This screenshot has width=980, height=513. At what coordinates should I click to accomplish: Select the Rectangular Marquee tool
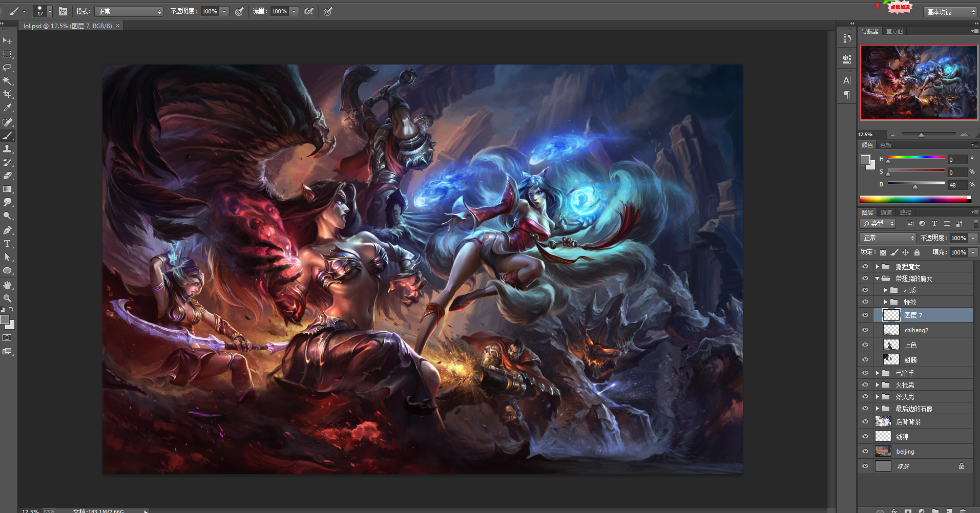pyautogui.click(x=7, y=54)
